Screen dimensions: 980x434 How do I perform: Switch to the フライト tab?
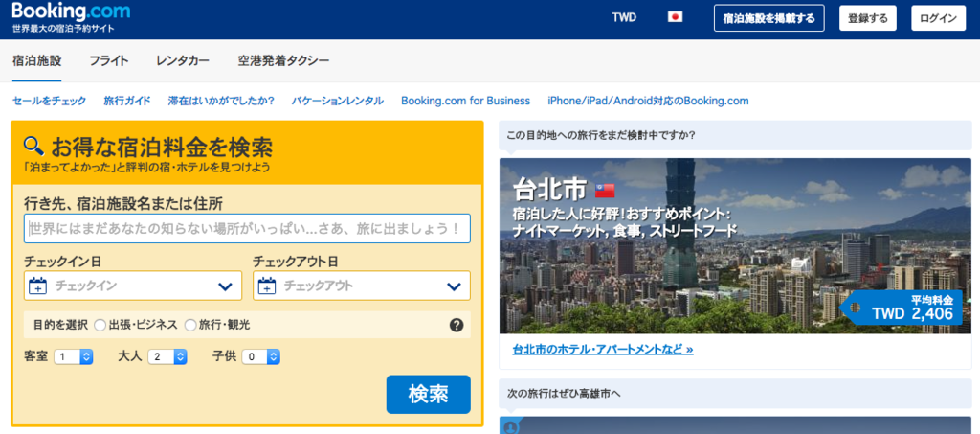109,60
